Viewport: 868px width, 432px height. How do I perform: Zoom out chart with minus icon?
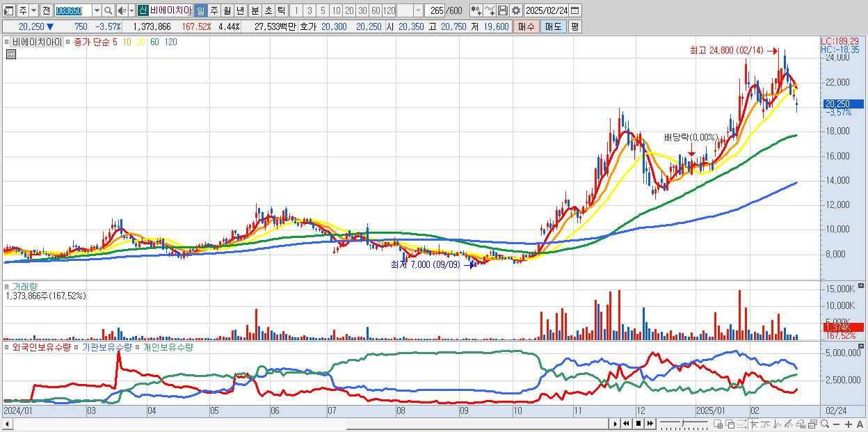836,424
